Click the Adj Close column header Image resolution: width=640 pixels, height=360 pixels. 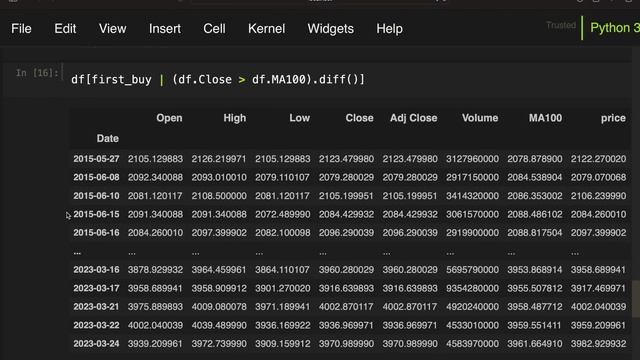[413, 118]
